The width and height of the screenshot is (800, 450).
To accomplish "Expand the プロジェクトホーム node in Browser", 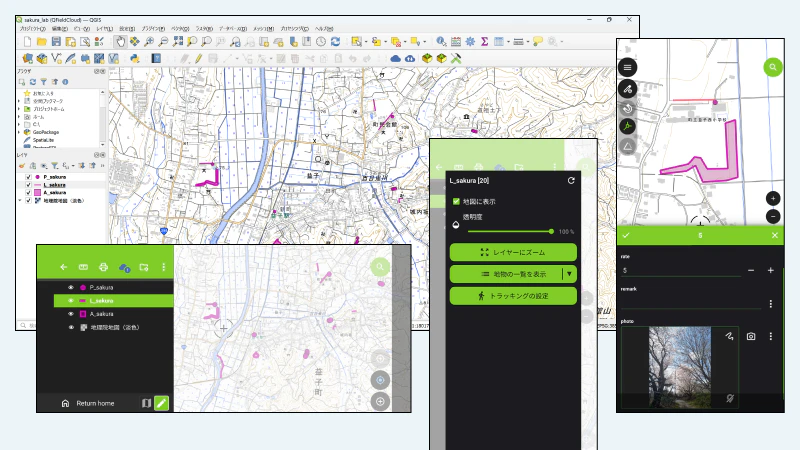I will [x=20, y=109].
